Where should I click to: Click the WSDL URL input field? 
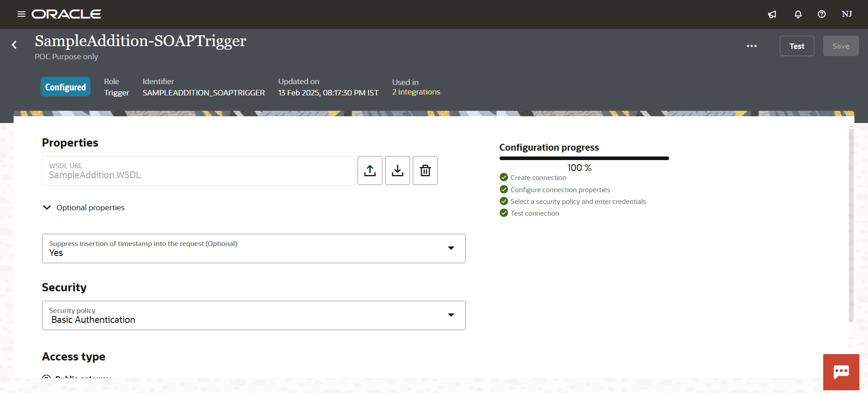(x=198, y=170)
